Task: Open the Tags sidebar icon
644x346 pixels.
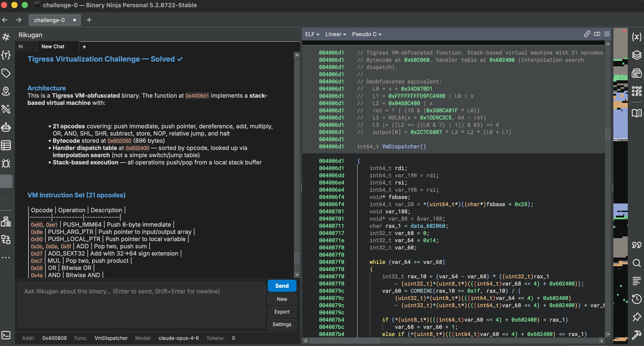Action: coord(6,73)
